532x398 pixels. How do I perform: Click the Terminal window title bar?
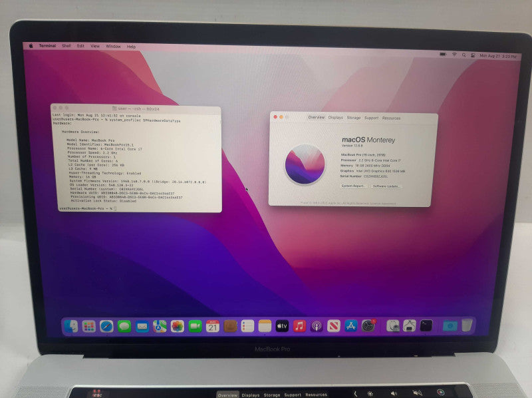tap(136, 108)
